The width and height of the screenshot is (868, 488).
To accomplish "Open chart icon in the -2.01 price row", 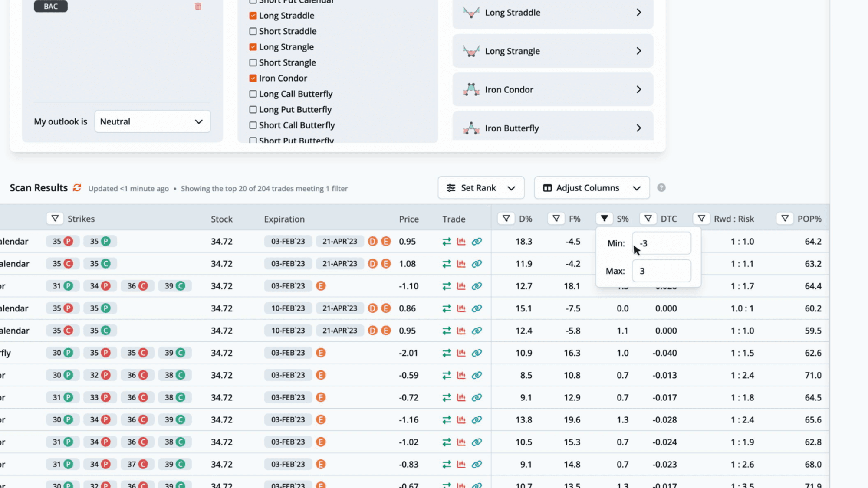I will (x=461, y=353).
